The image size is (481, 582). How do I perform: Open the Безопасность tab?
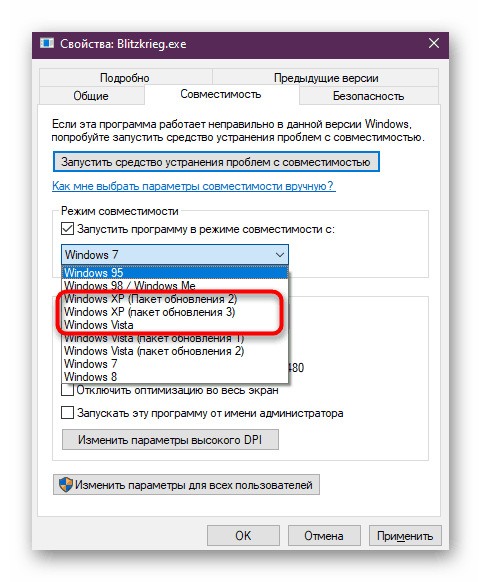click(368, 96)
